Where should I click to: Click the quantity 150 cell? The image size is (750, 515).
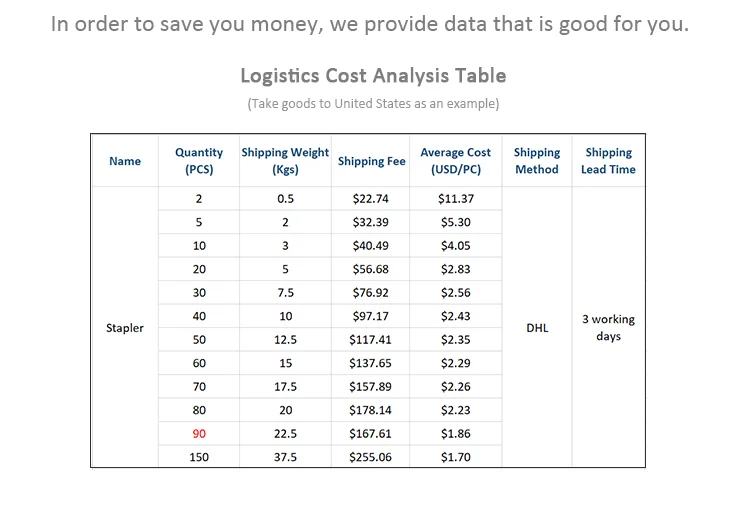(x=199, y=457)
